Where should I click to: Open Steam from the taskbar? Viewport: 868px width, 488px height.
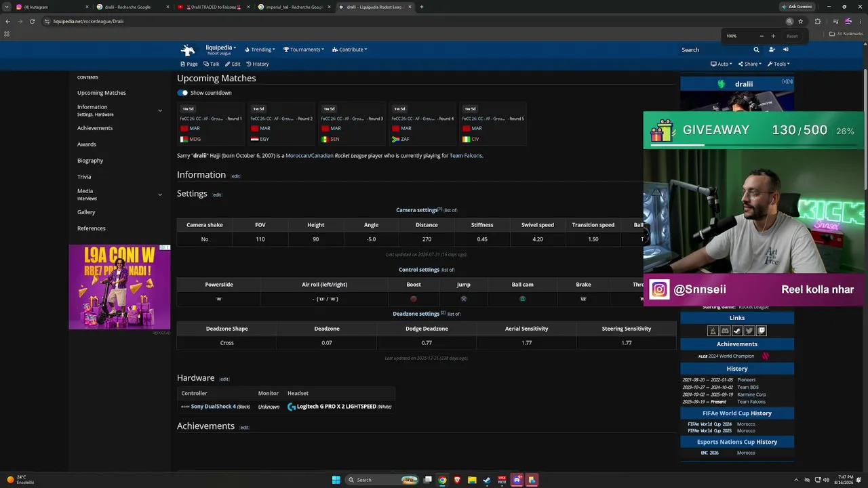tap(487, 480)
